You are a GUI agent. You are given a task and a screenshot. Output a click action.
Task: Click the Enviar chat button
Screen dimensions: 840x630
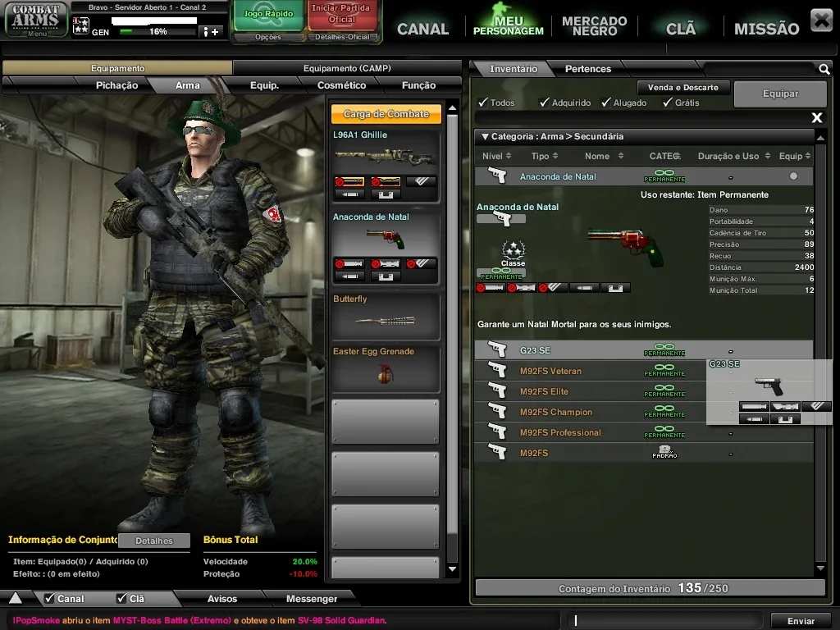point(801,621)
